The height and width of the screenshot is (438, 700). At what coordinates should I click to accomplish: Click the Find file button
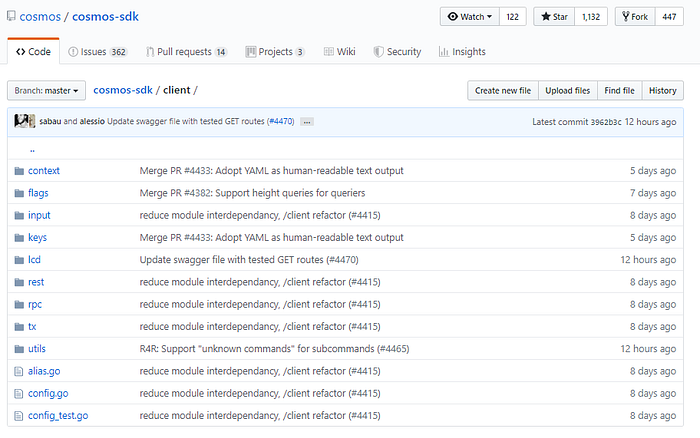(620, 91)
